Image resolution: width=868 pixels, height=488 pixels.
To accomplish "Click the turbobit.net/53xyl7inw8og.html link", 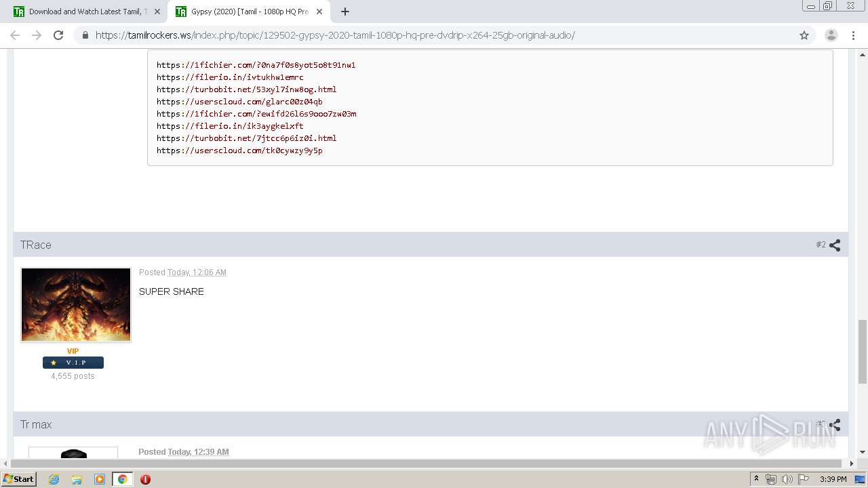I will point(247,89).
